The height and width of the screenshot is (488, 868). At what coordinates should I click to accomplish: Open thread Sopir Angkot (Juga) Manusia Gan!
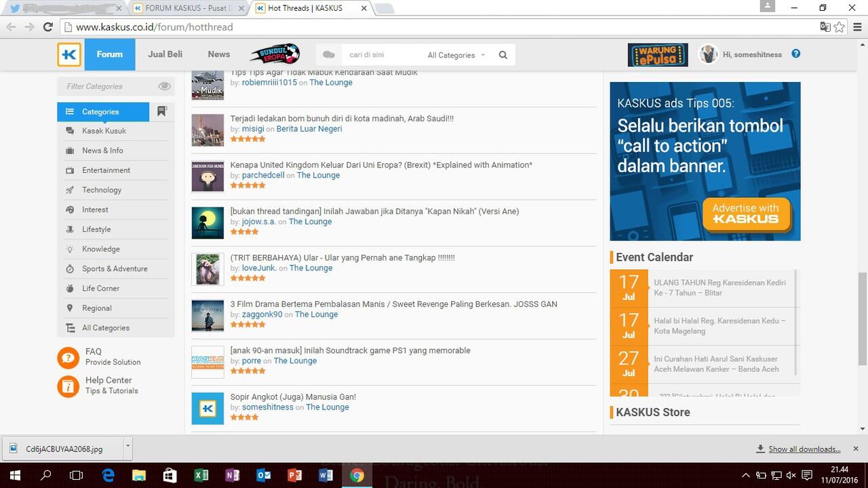coord(293,396)
